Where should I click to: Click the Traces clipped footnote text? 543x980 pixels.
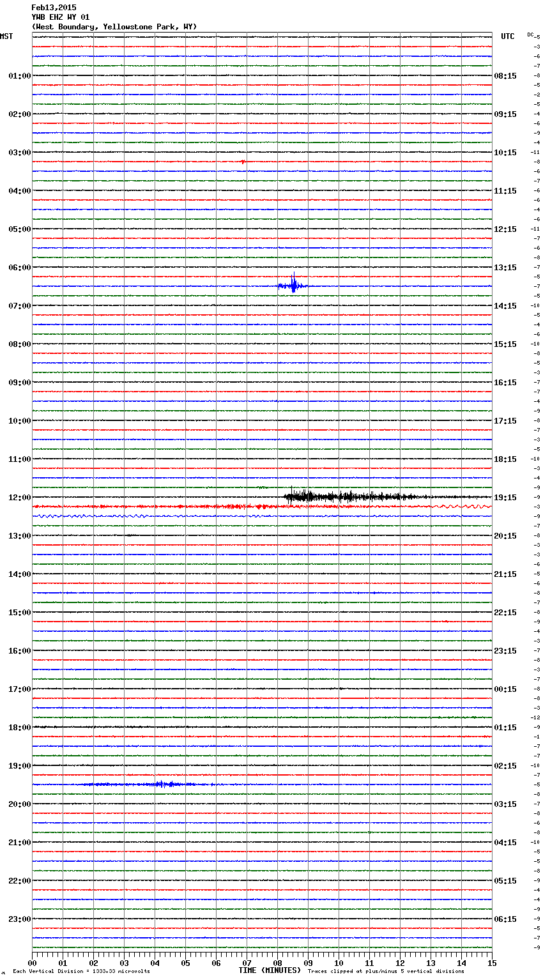(x=386, y=971)
